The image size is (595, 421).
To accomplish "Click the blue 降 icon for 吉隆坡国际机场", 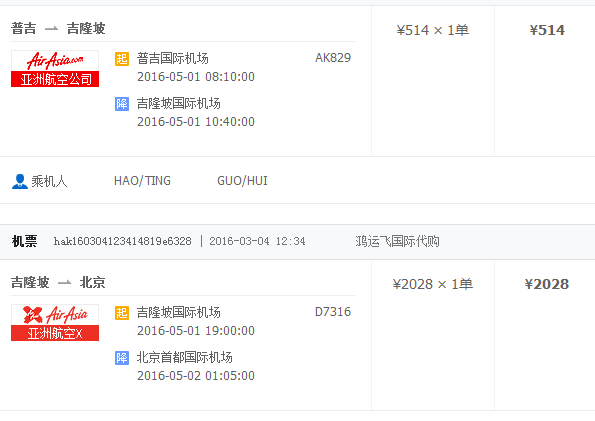I will pos(122,104).
